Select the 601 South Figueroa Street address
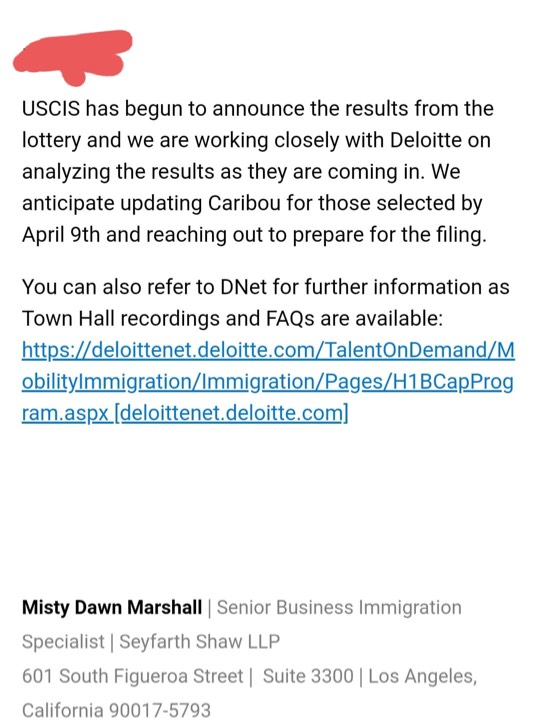Image resolution: width=540 pixels, height=726 pixels. [132, 676]
